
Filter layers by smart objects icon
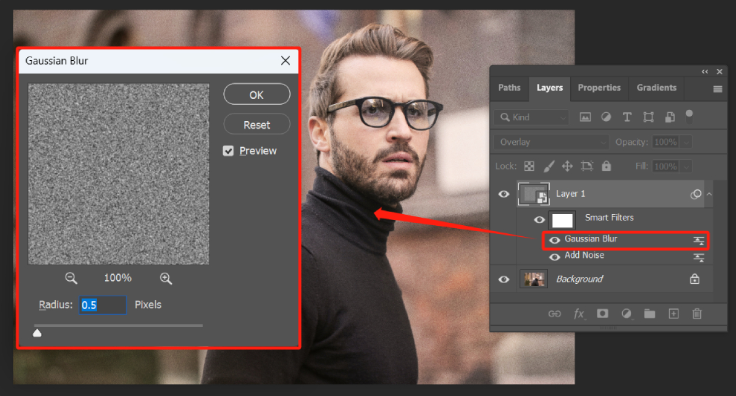[x=670, y=117]
